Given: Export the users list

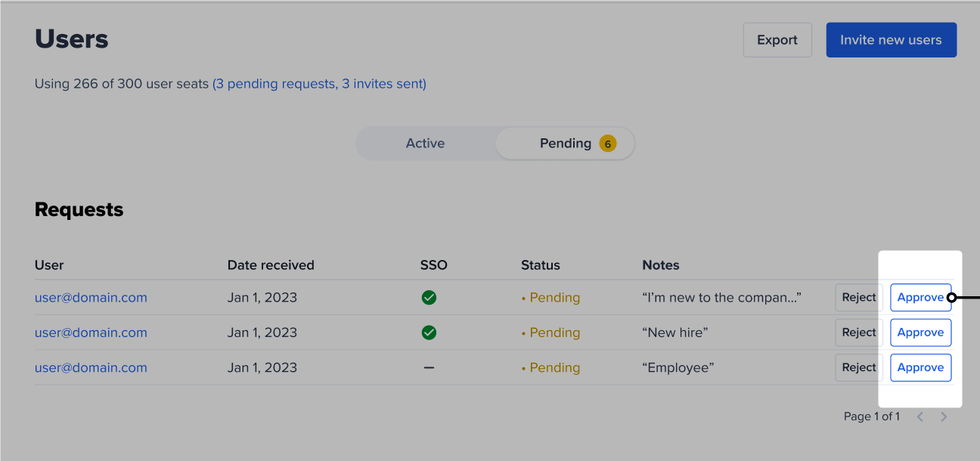Looking at the screenshot, I should [x=777, y=40].
